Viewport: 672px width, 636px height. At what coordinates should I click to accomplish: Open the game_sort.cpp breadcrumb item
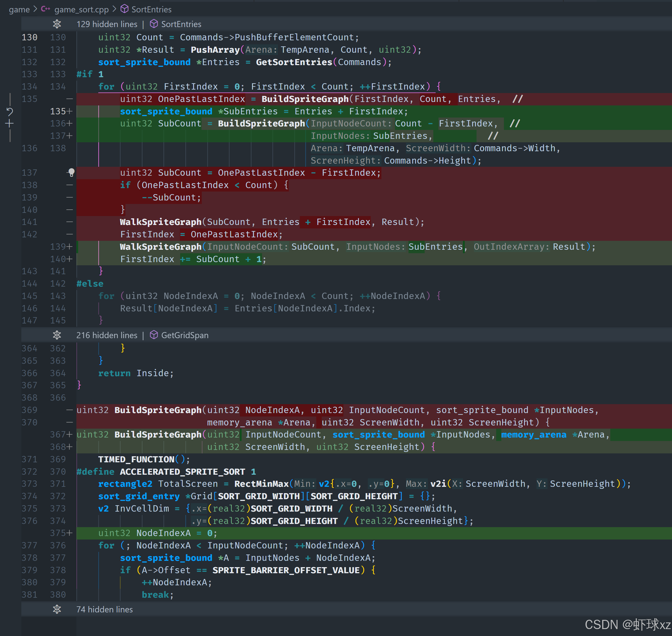point(81,10)
